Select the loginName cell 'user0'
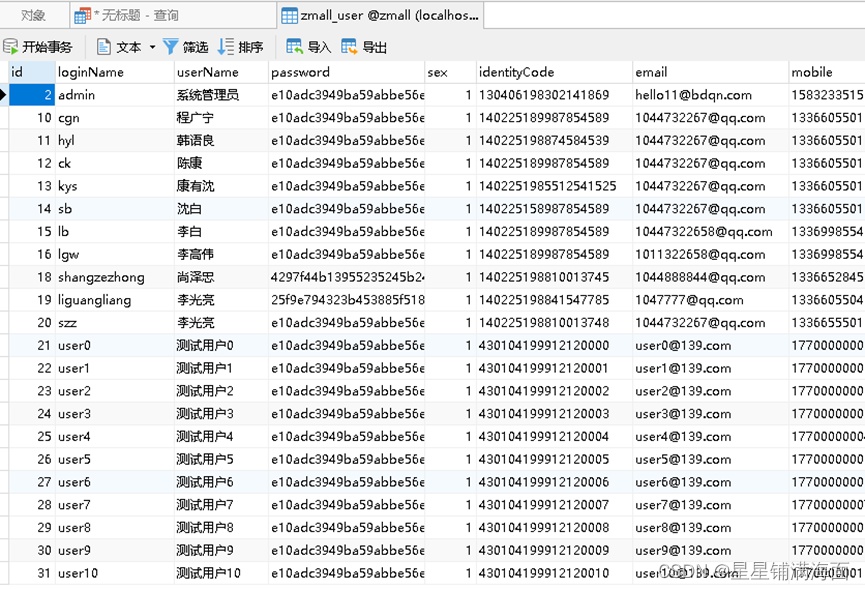The image size is (865, 590). point(115,346)
